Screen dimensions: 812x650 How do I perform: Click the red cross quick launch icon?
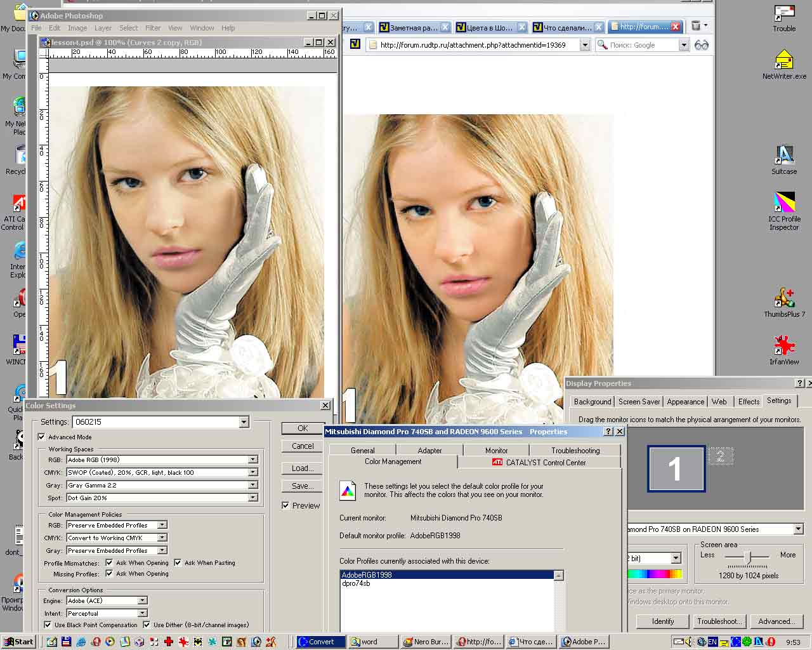(169, 642)
